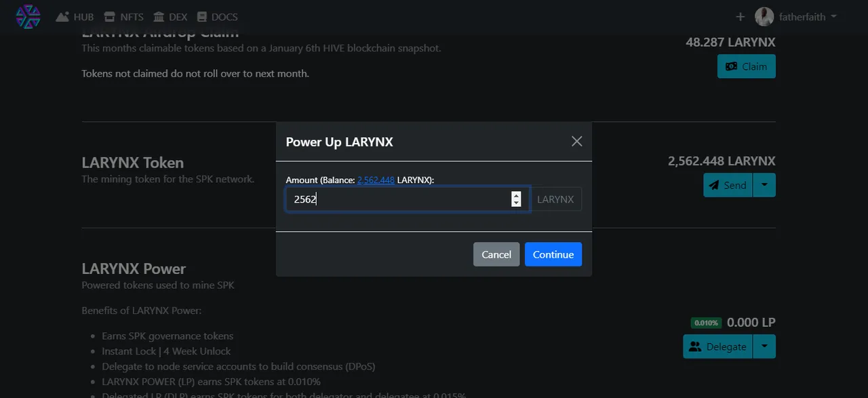
Task: Click the SPK network logo icon
Action: coord(28,16)
